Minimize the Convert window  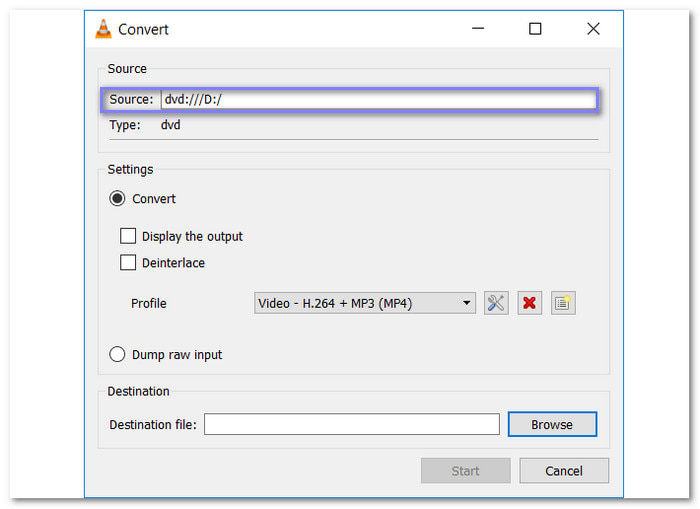[478, 29]
